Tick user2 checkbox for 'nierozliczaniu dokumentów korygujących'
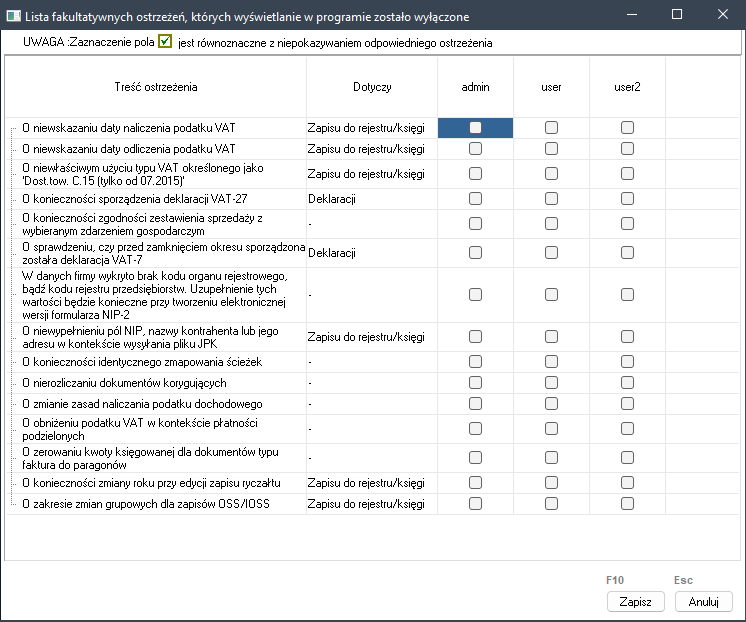Viewport: 746px width, 622px height. point(627,383)
